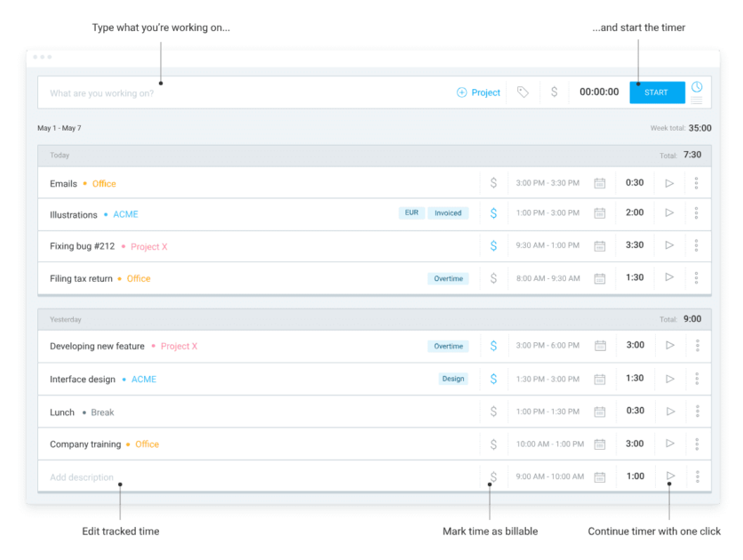The height and width of the screenshot is (560, 743).
Task: Continue the Fixing bug #212 timer
Action: (669, 244)
